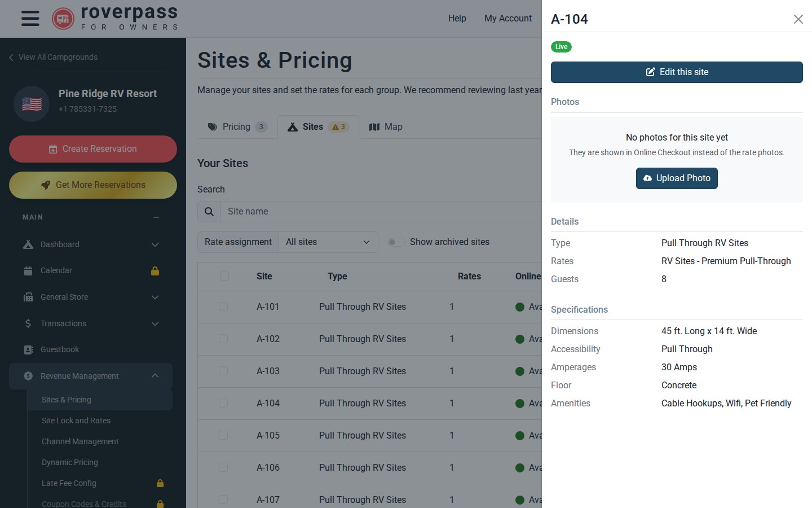Click the US flag campground avatar
The image size is (812, 508).
coord(32,104)
